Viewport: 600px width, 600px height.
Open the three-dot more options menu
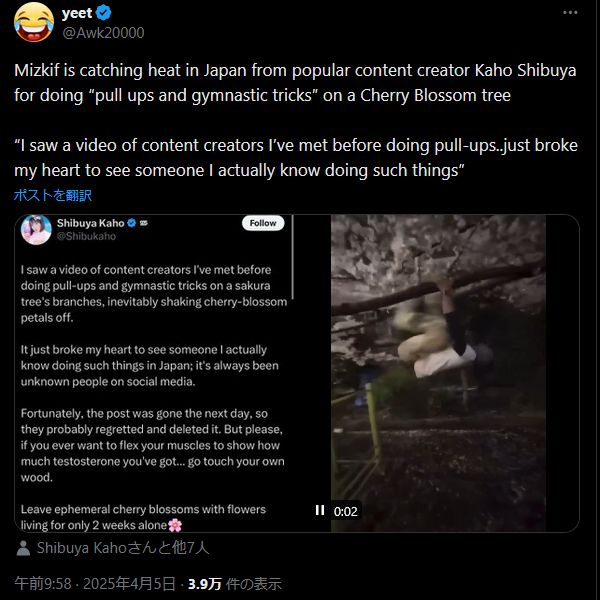tap(570, 13)
